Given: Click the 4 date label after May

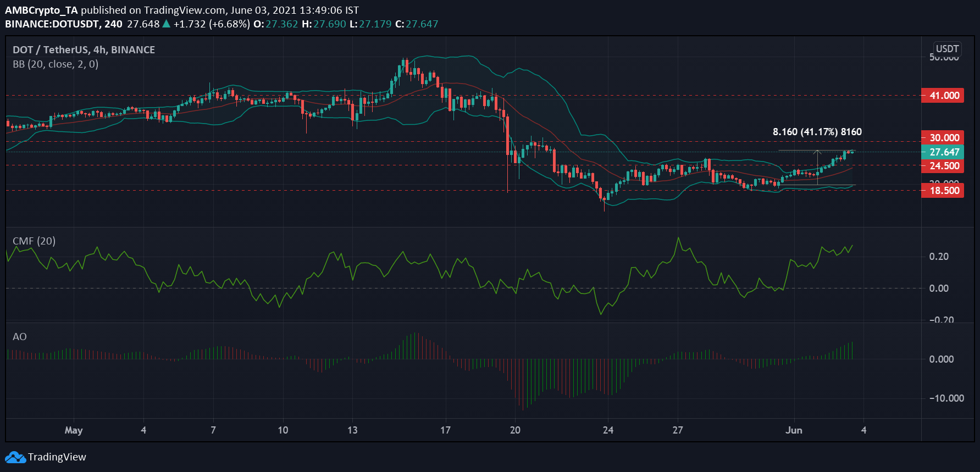Looking at the screenshot, I should coord(143,430).
